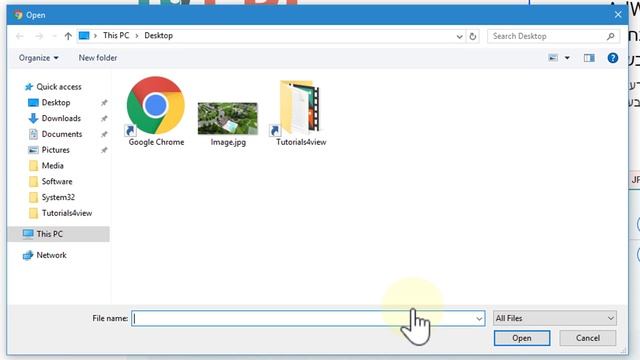Expand the address bar history dropdown
The image size is (640, 360).
[459, 36]
